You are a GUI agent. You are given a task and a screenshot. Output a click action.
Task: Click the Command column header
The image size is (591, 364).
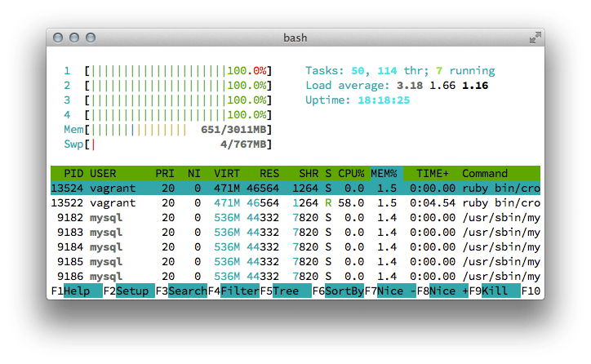[x=485, y=173]
